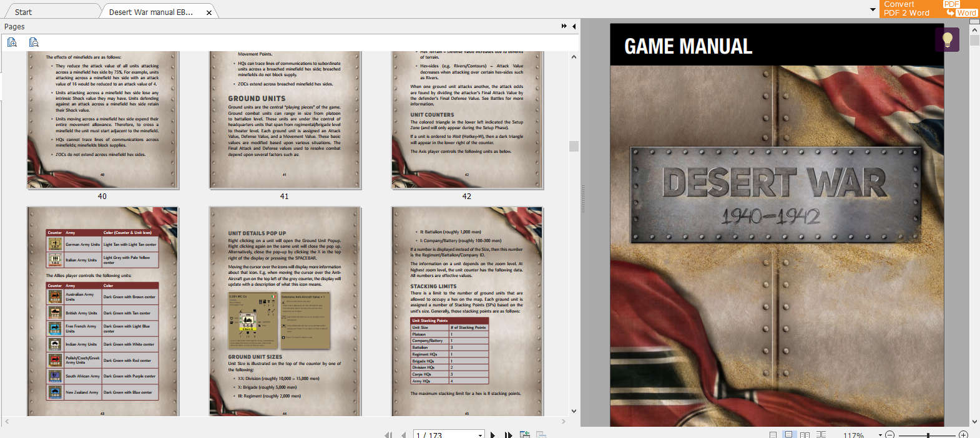Select page 40 thumbnail

point(103,120)
